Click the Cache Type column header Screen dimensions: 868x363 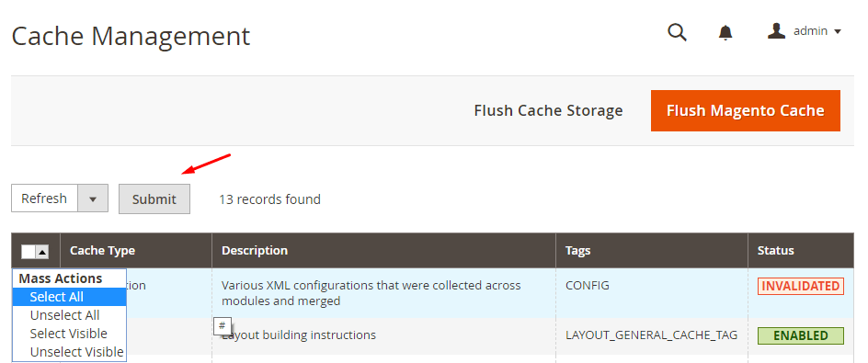(102, 251)
